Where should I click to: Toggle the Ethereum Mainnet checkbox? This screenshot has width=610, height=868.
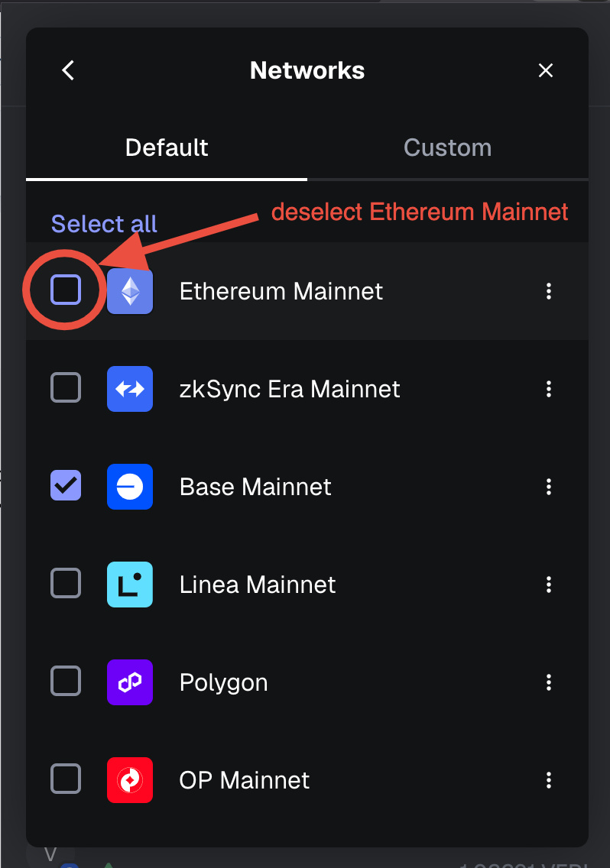point(66,290)
